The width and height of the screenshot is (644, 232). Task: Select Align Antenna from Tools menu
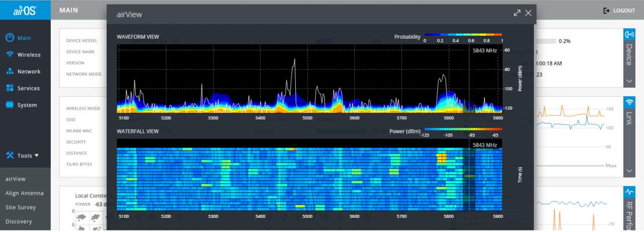click(25, 193)
